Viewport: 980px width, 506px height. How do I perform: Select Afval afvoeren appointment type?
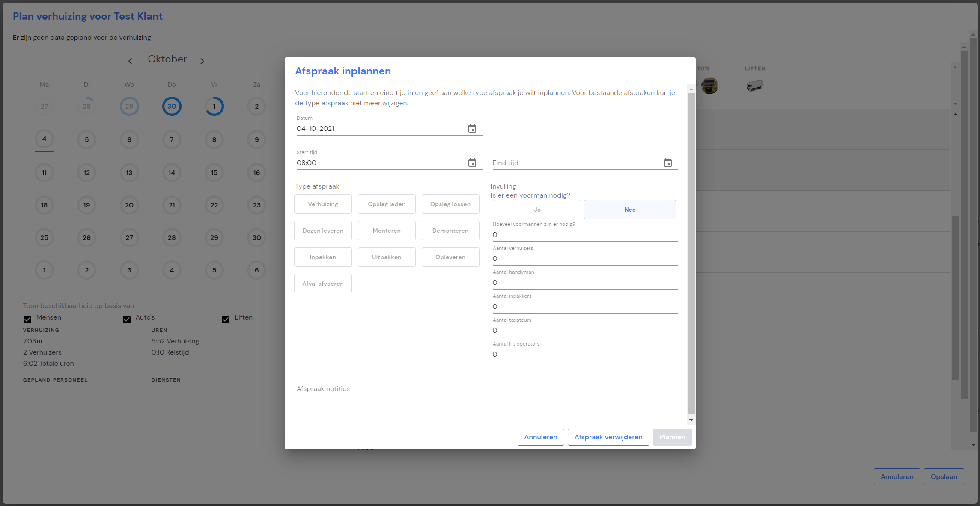click(323, 284)
